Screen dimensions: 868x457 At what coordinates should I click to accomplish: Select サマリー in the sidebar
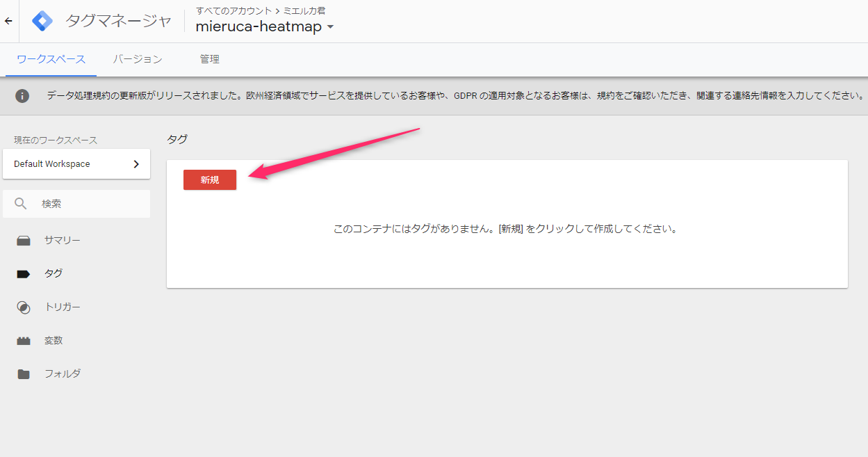[63, 241]
